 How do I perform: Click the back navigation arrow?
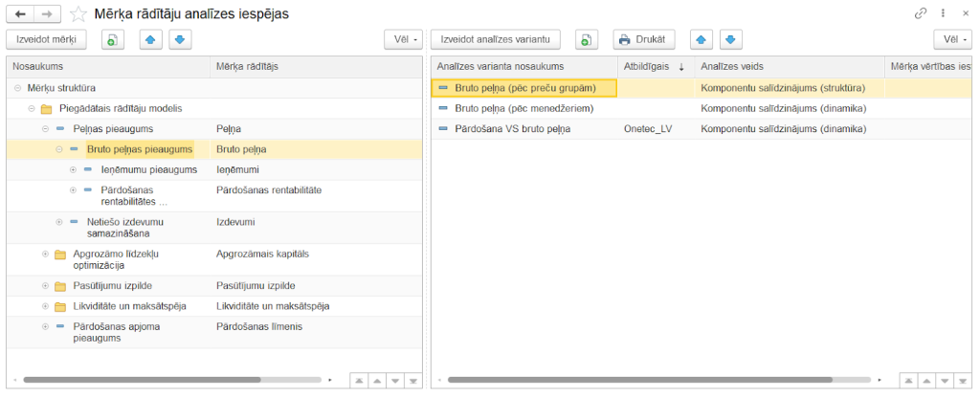tap(20, 14)
